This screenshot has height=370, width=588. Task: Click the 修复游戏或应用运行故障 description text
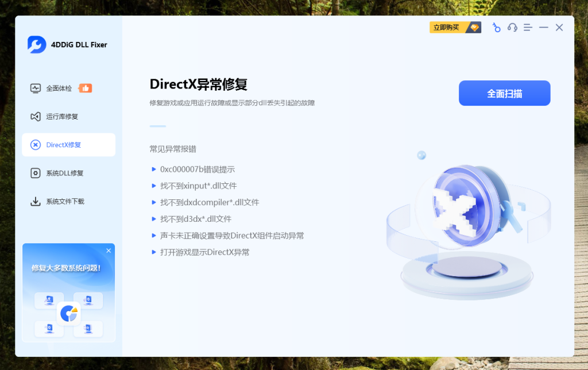pos(232,103)
